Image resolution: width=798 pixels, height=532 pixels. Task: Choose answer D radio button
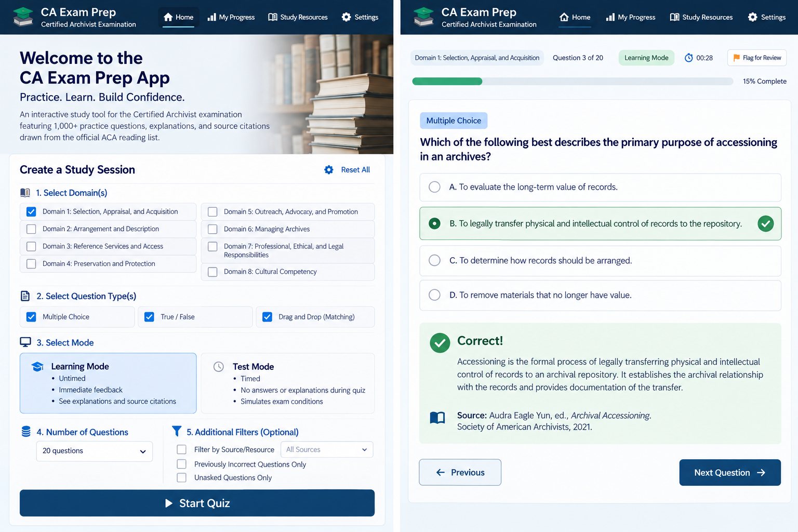coord(434,295)
